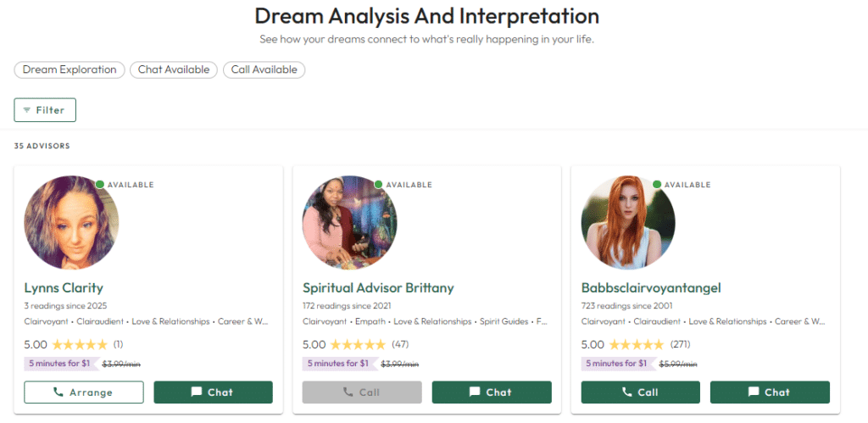Image resolution: width=868 pixels, height=423 pixels.
Task: Call Babbsclairvoyantangel now
Action: click(x=640, y=392)
